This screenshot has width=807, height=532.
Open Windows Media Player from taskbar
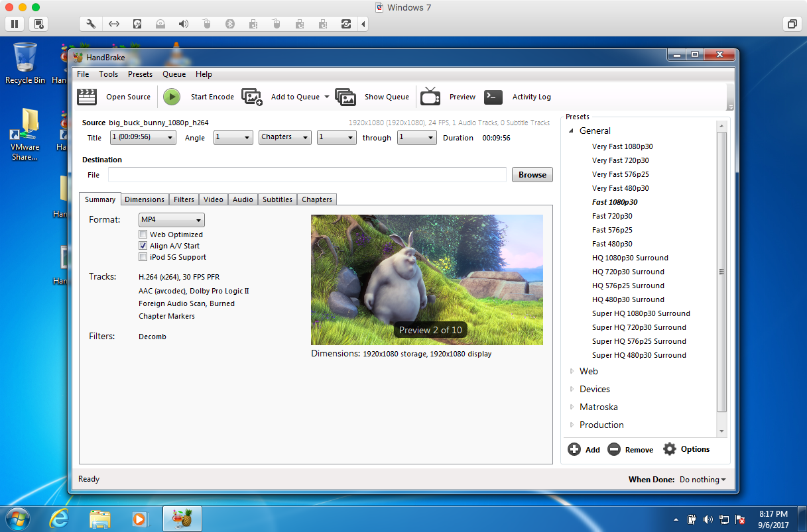click(x=140, y=518)
